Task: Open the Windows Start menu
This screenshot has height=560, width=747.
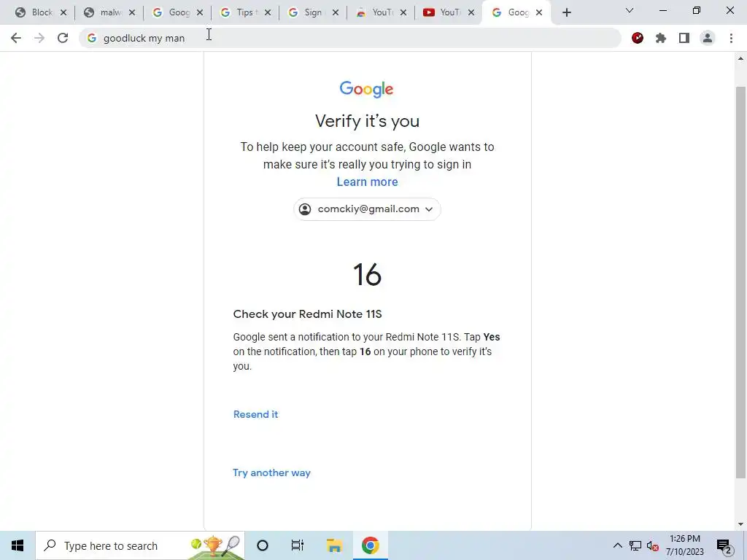Action: (x=18, y=545)
